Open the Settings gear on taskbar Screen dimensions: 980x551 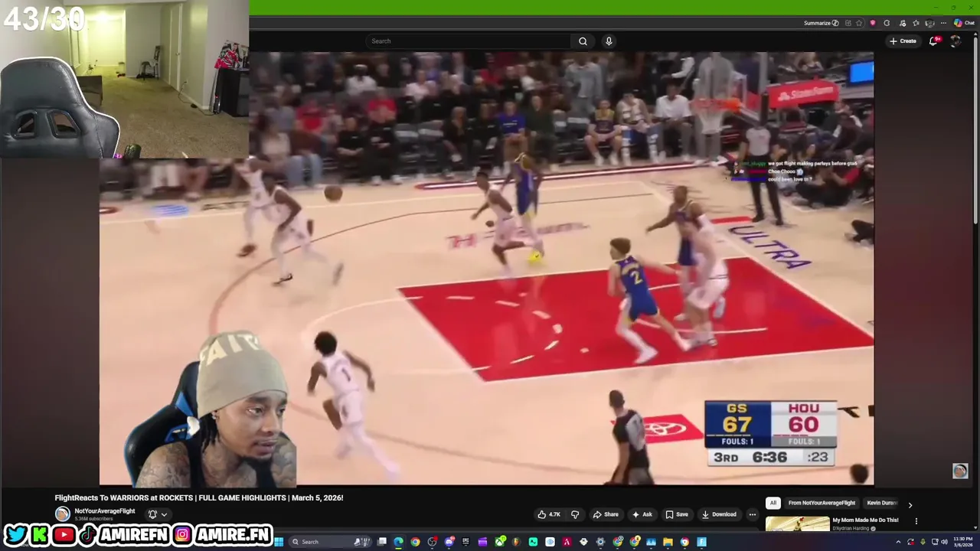pyautogui.click(x=600, y=542)
